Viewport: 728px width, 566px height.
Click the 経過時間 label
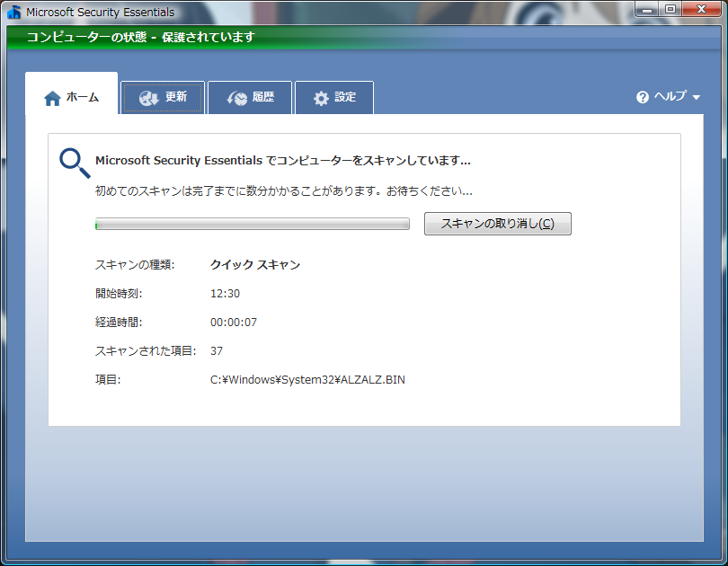[119, 323]
